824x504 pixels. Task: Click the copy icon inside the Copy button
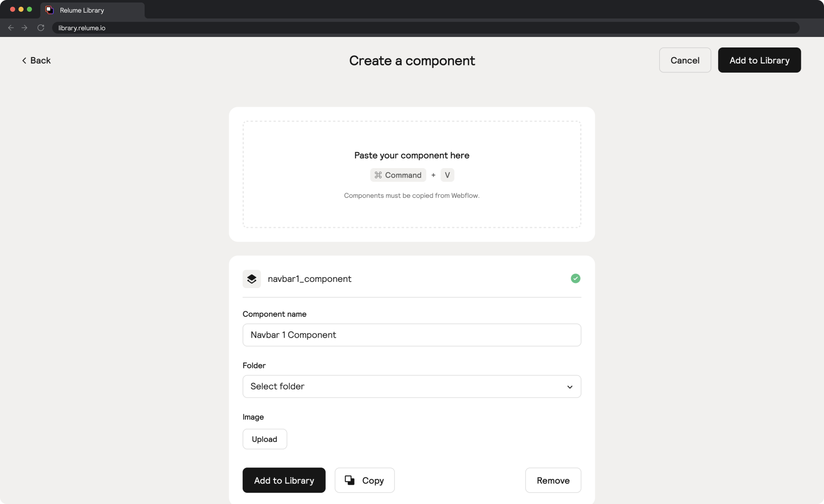pos(350,480)
